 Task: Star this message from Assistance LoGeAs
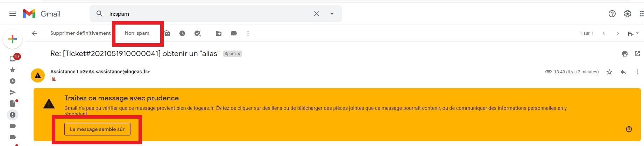click(609, 72)
